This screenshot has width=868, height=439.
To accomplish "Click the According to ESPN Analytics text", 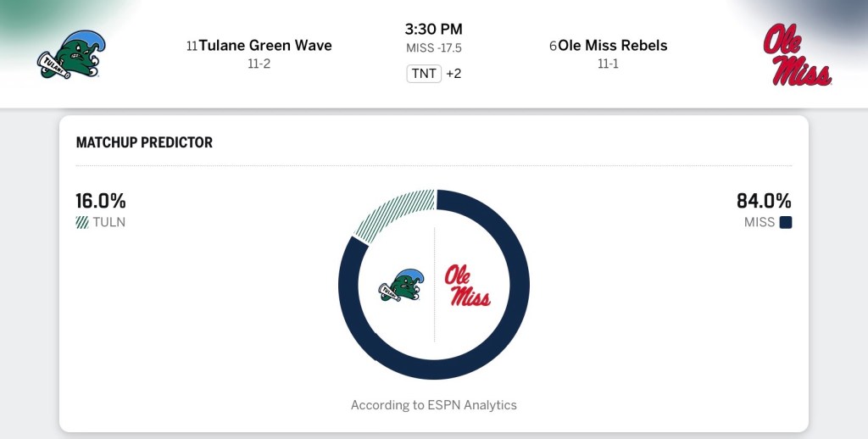I will [x=434, y=405].
